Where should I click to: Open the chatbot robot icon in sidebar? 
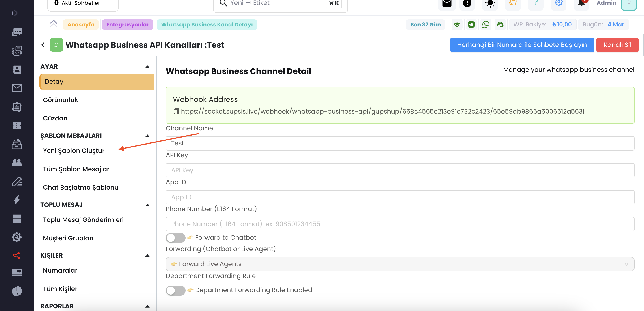point(17,51)
